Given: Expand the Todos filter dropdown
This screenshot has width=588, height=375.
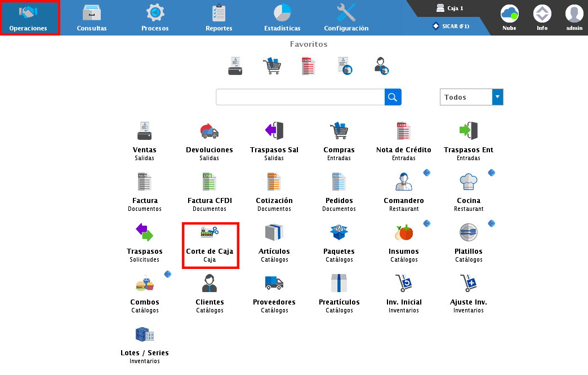Looking at the screenshot, I should [x=497, y=97].
